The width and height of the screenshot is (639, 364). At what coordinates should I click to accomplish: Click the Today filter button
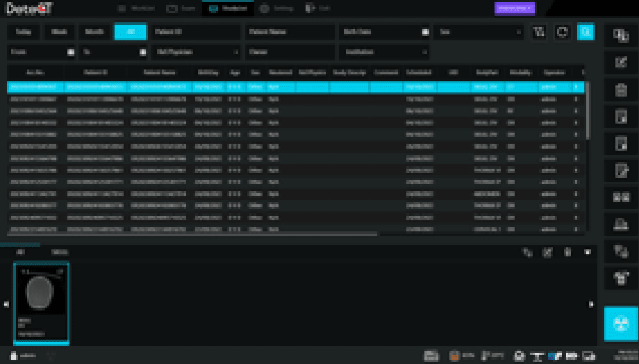pyautogui.click(x=23, y=32)
